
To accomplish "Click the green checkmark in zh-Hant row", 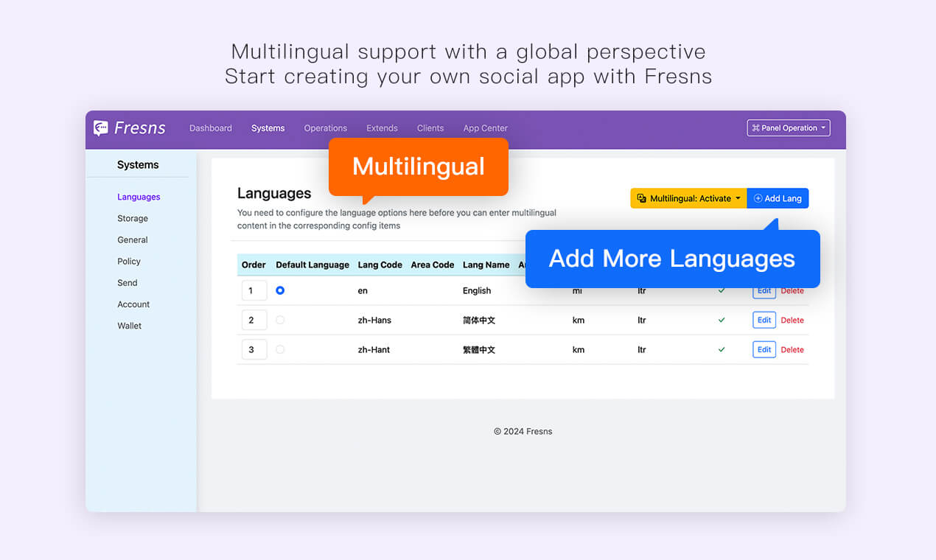I will point(722,349).
